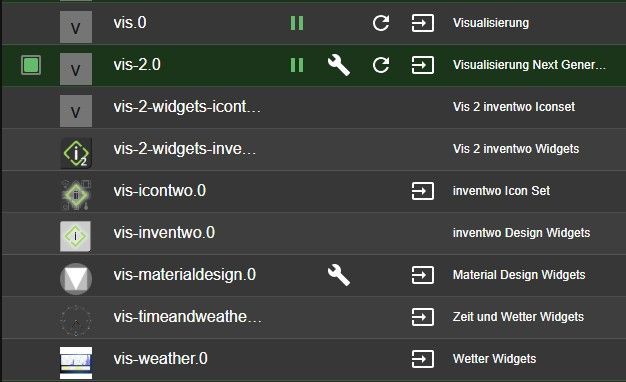626x382 pixels.
Task: Click Visualisierung Next Gener... description
Action: [529, 65]
